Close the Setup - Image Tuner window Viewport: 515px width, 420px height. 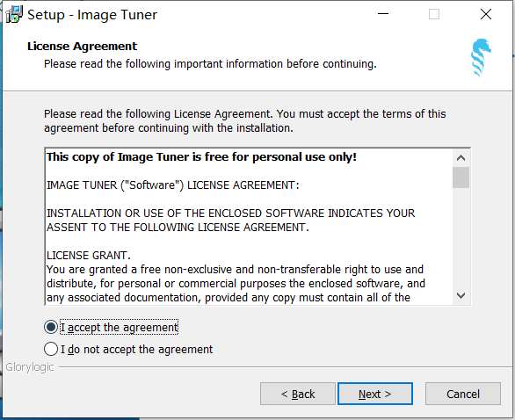tap(486, 14)
